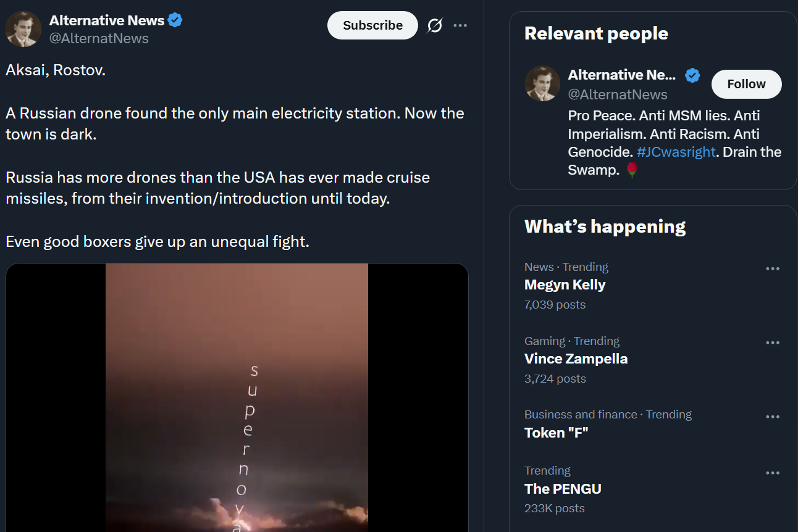Click the avatar in Relevant people panel

tap(542, 83)
